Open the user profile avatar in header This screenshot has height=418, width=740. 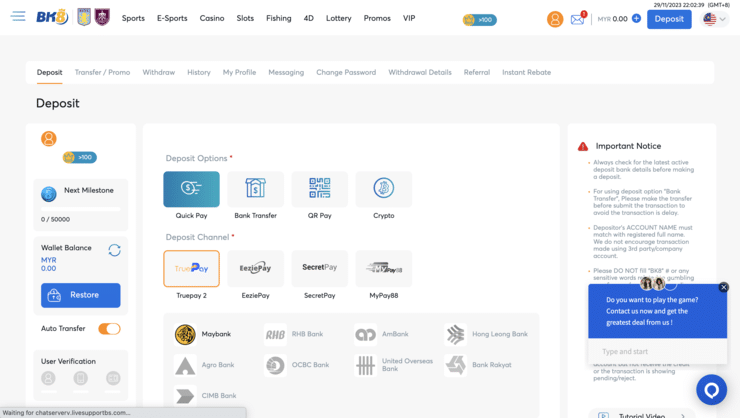[555, 19]
